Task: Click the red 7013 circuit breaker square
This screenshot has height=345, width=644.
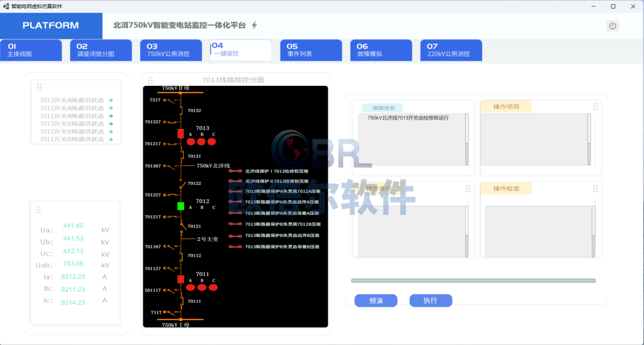Action: 181,134
